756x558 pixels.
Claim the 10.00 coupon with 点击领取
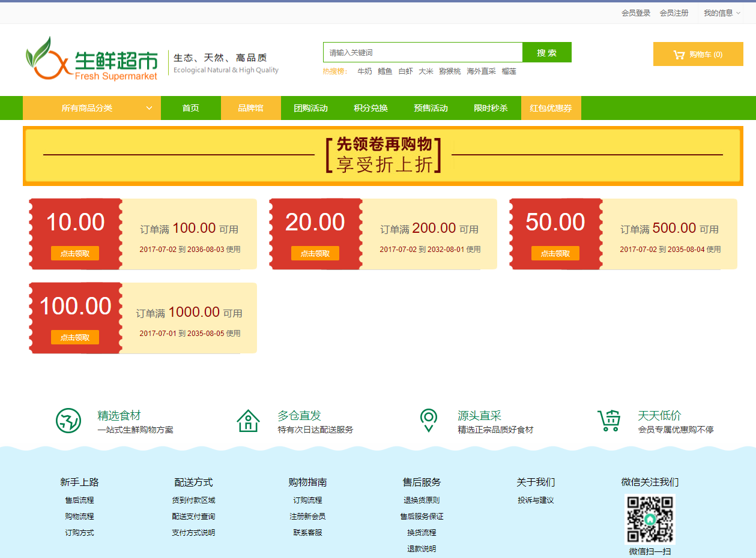tap(75, 253)
